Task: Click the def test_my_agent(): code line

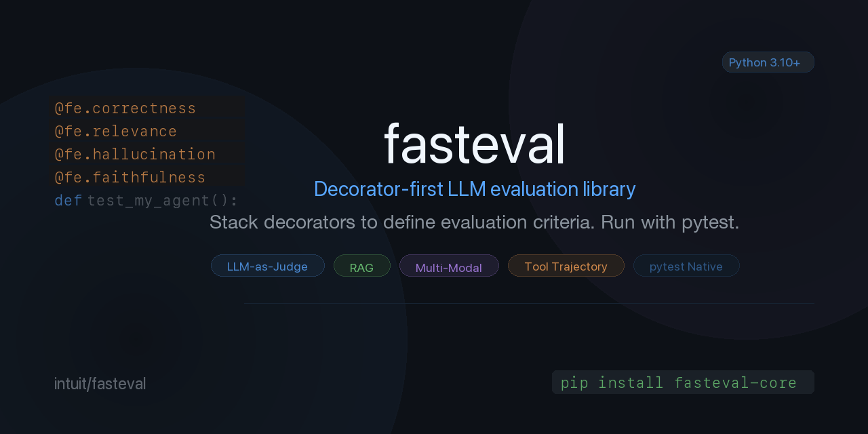Action: click(x=146, y=201)
